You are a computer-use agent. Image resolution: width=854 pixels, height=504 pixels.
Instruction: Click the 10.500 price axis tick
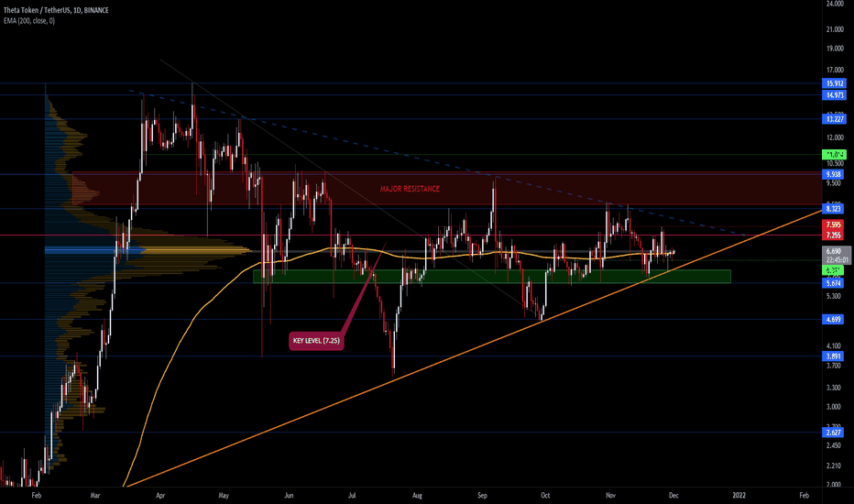[835, 164]
